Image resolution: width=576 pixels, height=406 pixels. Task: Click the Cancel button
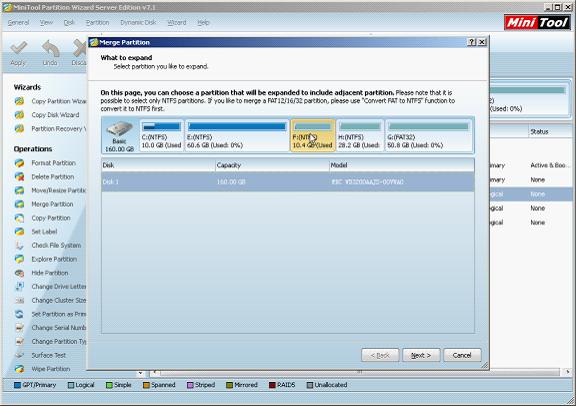462,355
